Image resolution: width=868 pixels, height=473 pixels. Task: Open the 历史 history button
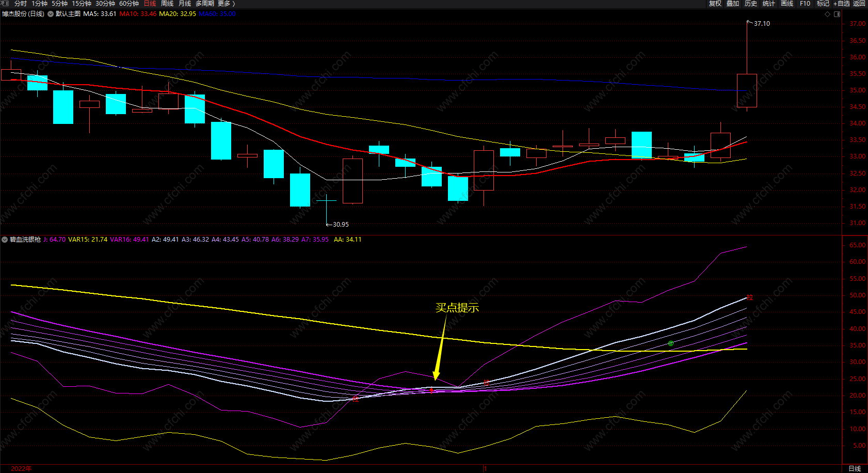click(751, 4)
